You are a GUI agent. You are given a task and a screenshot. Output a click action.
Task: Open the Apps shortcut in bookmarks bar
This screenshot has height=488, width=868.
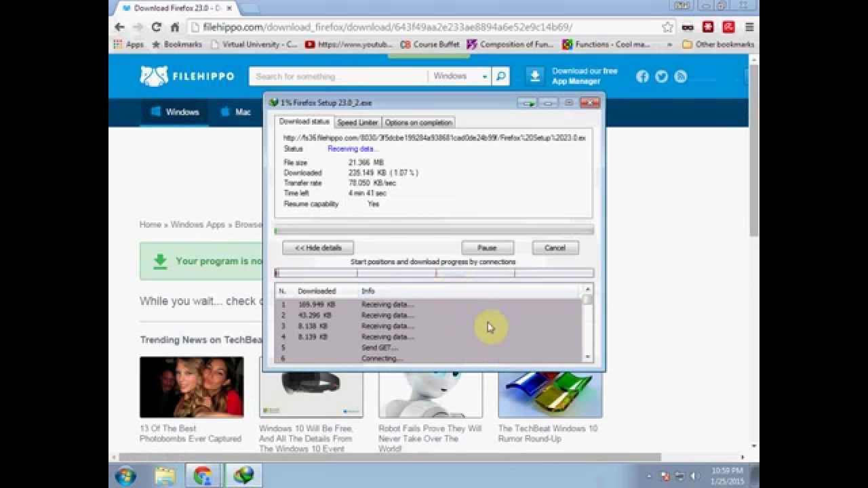129,44
